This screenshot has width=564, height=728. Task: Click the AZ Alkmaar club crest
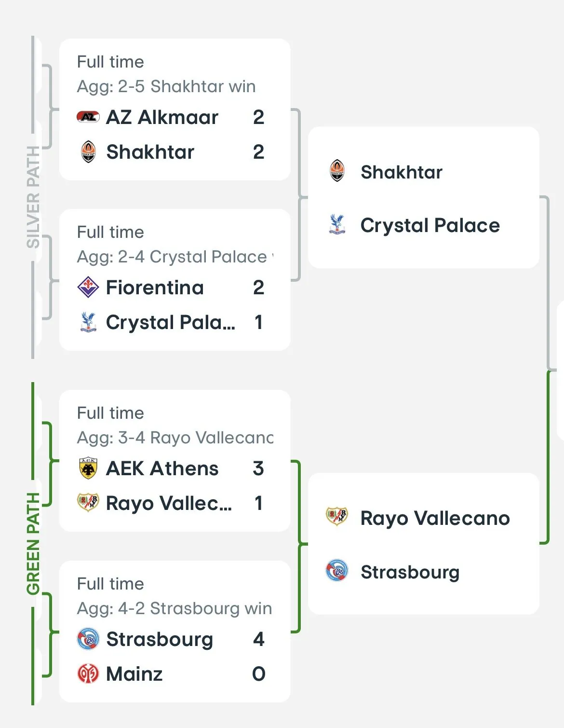click(x=88, y=117)
